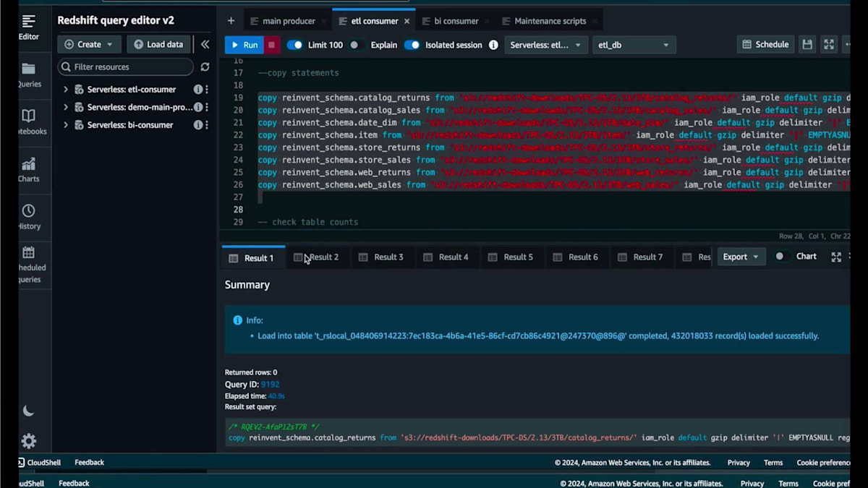
Task: Open kebab menu for Serverless: bi-consumer
Action: click(x=207, y=125)
